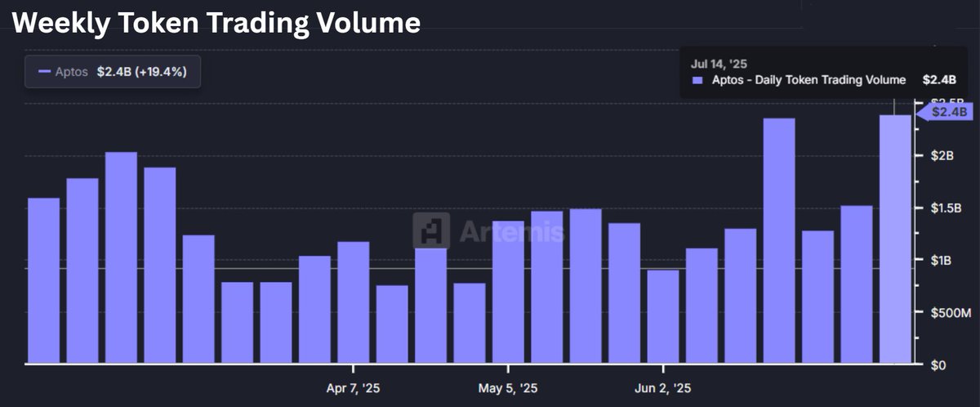Click the purple Aptos legend line marker
Viewport: 980px width, 407px height.
click(45, 72)
